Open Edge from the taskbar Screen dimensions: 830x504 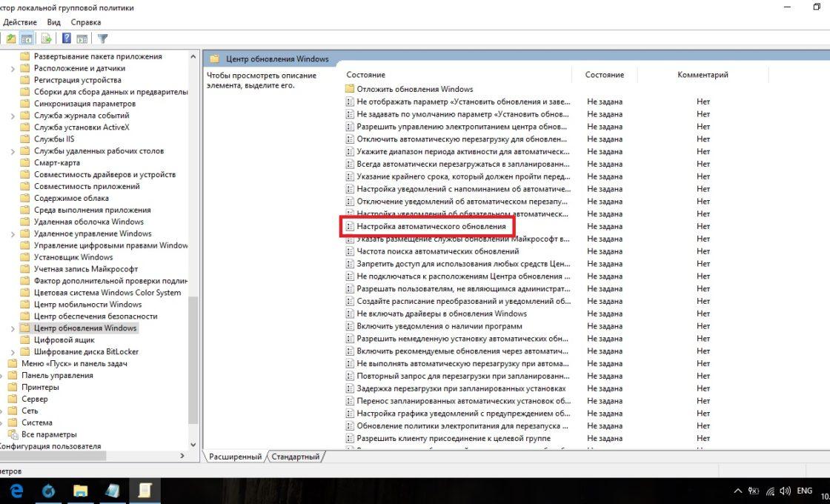(16, 491)
